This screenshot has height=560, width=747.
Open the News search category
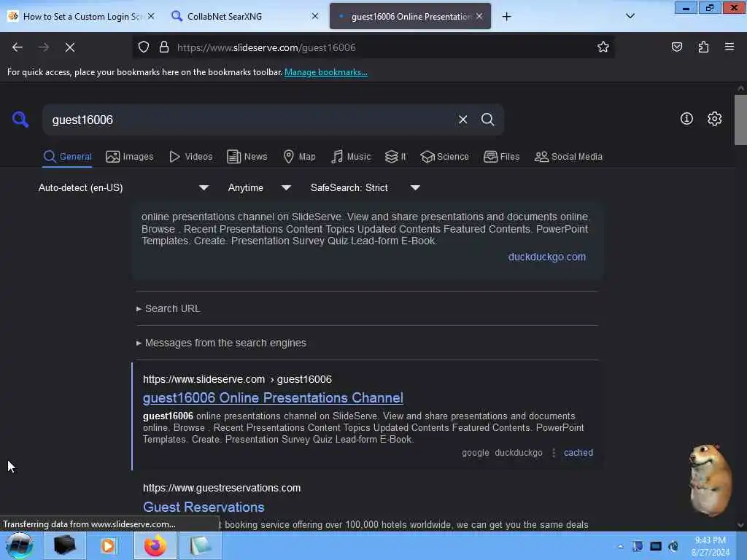(x=247, y=157)
